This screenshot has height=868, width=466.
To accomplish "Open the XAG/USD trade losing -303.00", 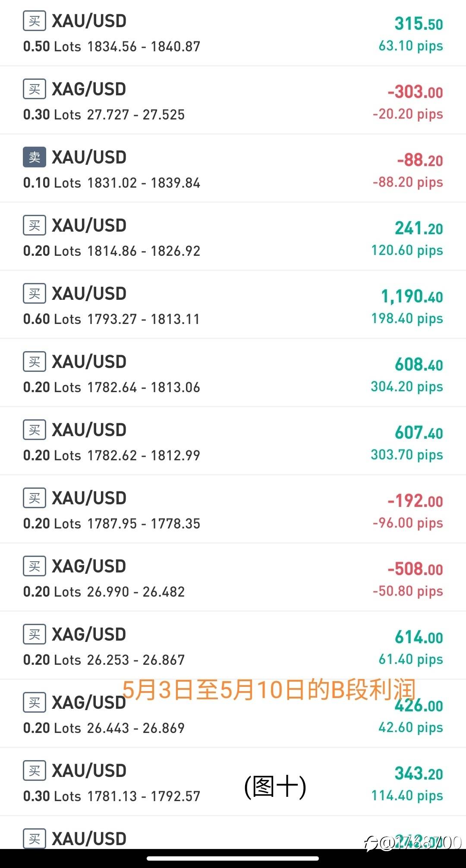I will click(233, 101).
